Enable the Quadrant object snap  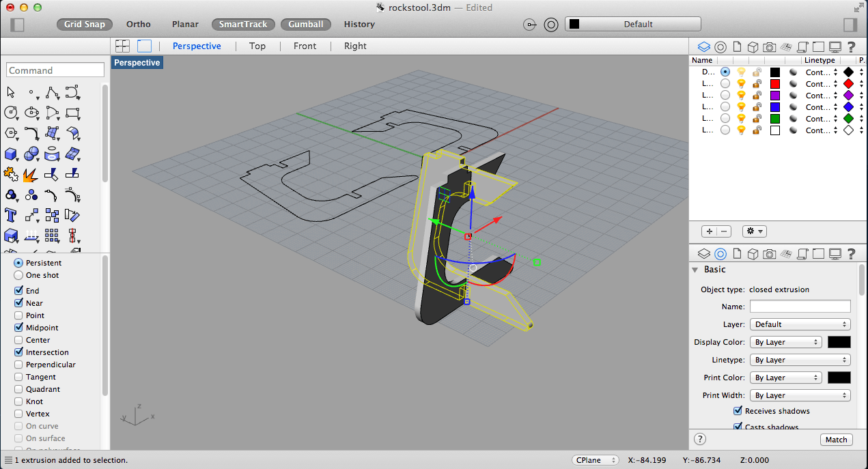pyautogui.click(x=19, y=388)
